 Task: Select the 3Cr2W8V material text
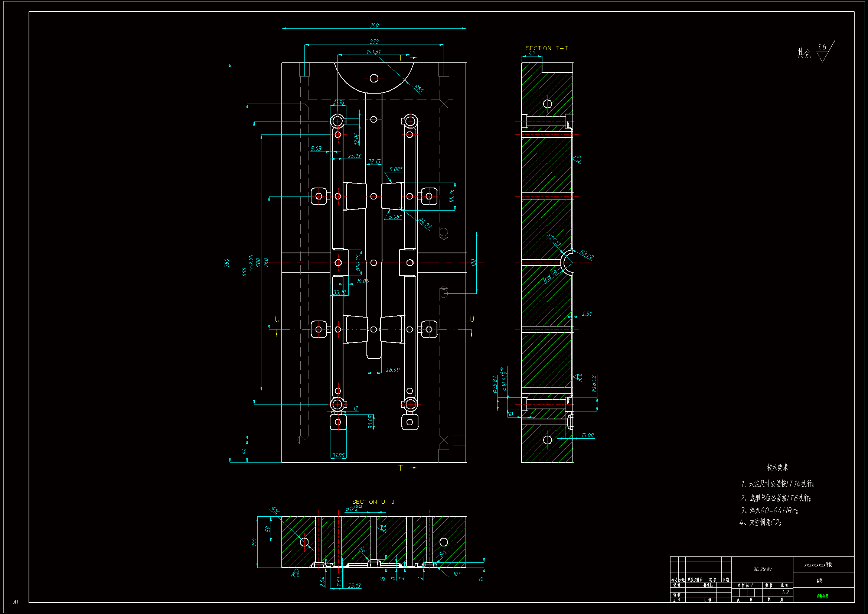tap(763, 569)
